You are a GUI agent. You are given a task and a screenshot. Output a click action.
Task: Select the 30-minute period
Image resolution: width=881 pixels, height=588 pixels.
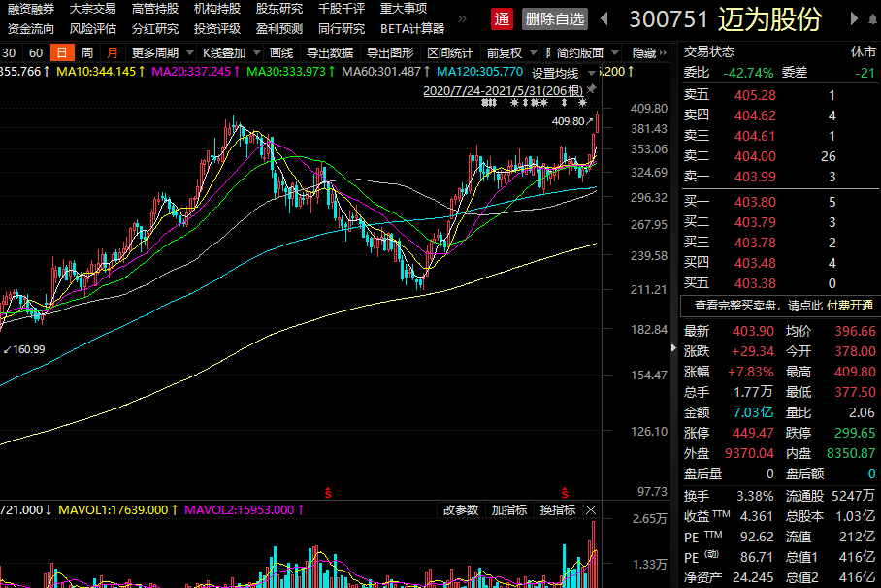pyautogui.click(x=9, y=52)
